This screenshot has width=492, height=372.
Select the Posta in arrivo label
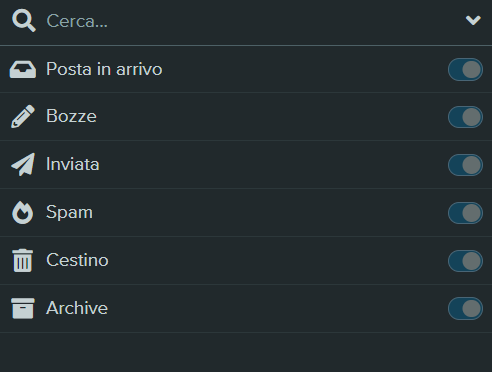104,69
